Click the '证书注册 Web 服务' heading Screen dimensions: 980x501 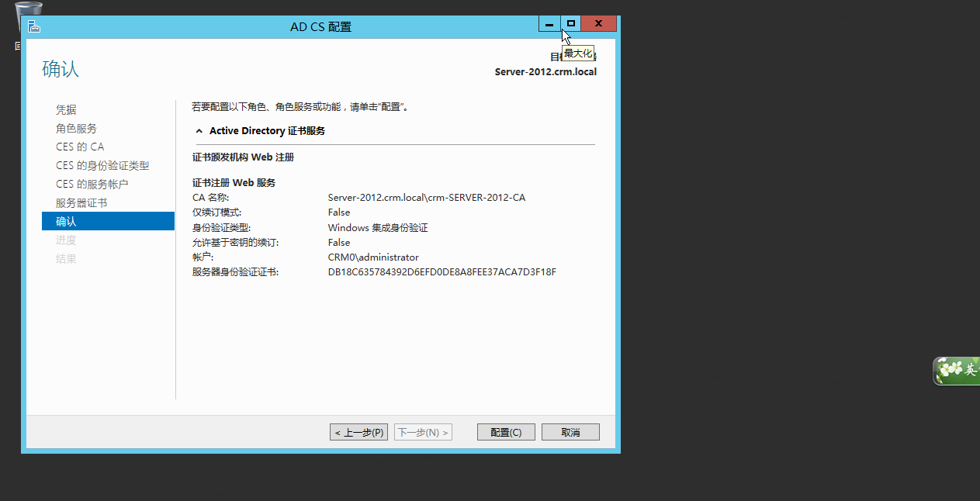pos(234,183)
